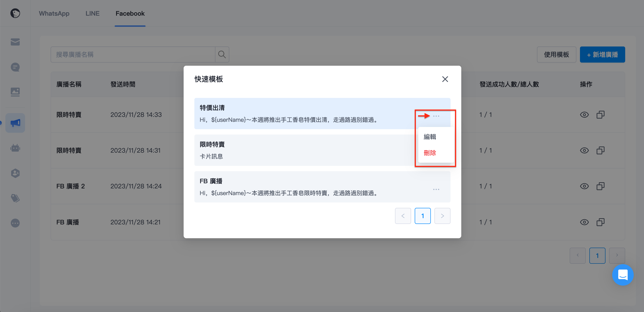Image resolution: width=644 pixels, height=312 pixels.
Task: View details of FB 廣播 2 row
Action: pyautogui.click(x=584, y=186)
